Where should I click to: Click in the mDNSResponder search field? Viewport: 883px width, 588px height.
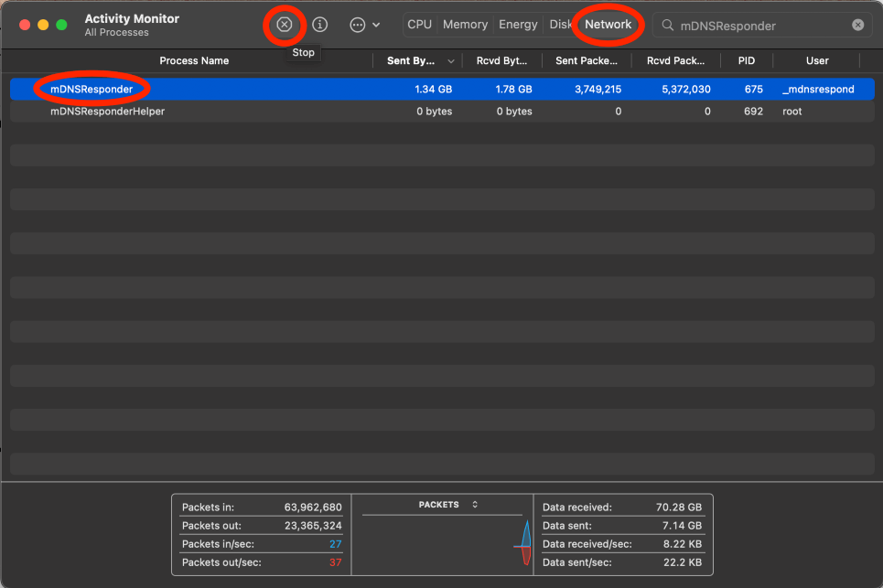759,26
